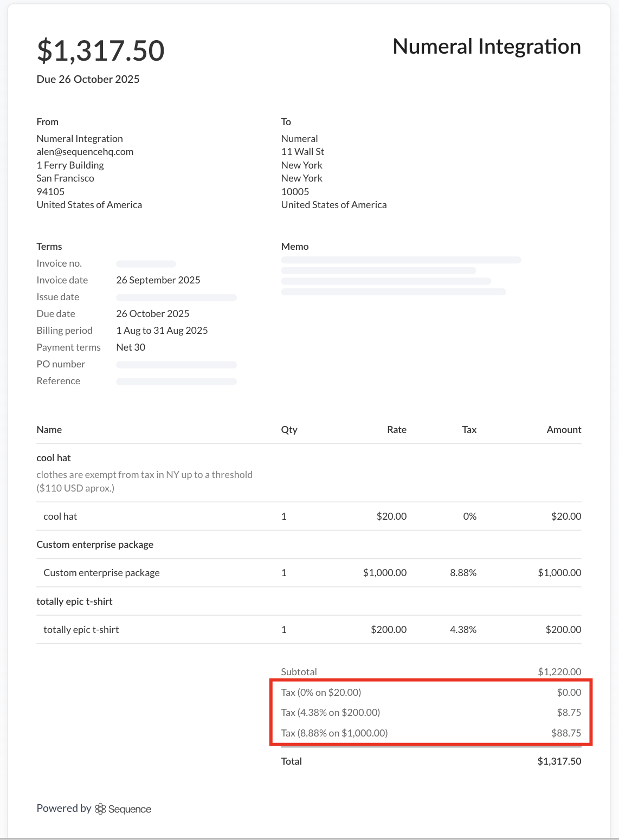
Task: Select the email link alen@sequencehq.com
Action: pyautogui.click(x=85, y=152)
